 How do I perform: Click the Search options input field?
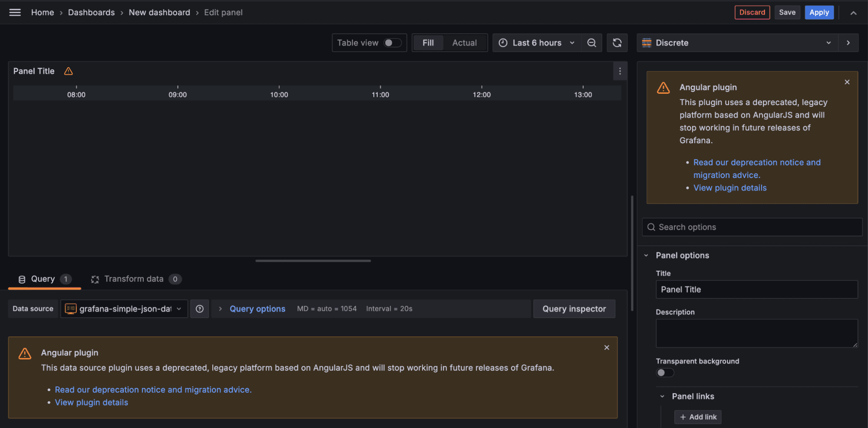click(x=756, y=227)
